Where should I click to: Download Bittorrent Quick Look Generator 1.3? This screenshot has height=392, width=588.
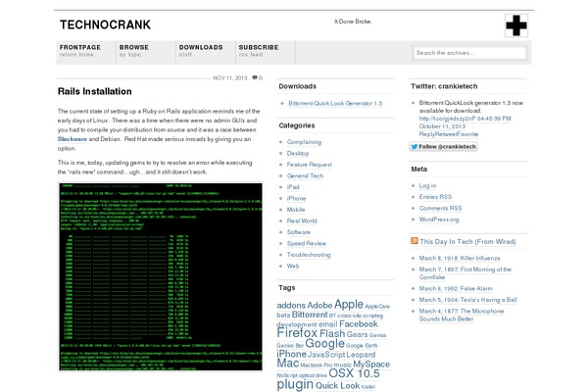point(335,103)
